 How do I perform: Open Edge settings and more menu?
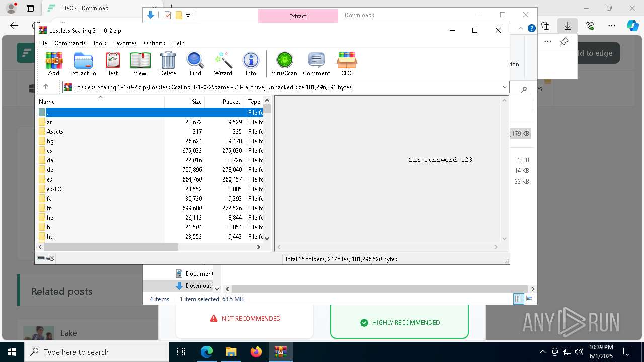click(x=612, y=26)
